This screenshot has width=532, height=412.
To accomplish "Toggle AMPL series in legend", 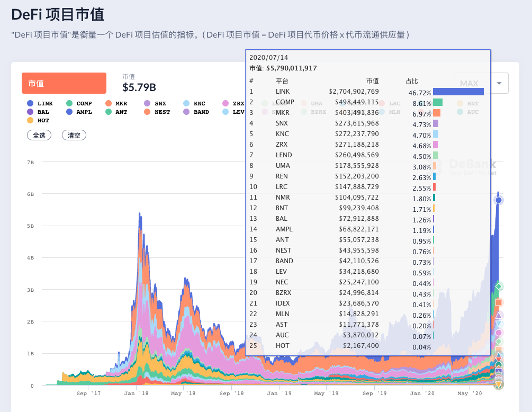I will pyautogui.click(x=79, y=112).
